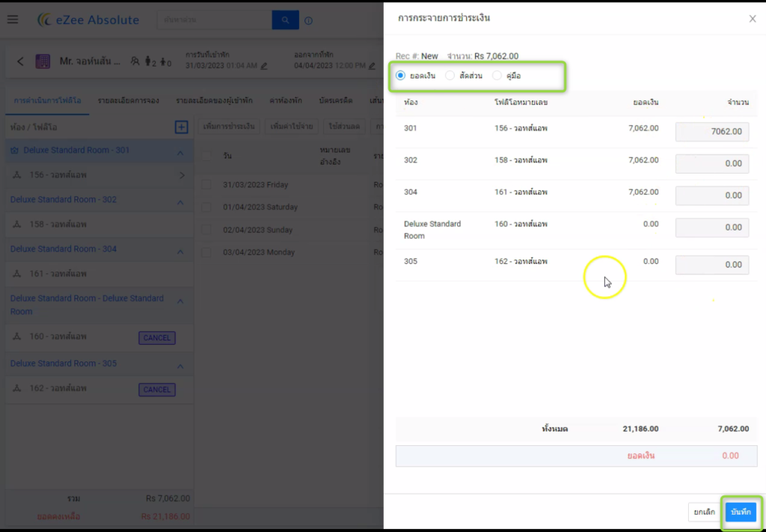This screenshot has width=766, height=532.
Task: Check the 01/04/2023 Saturday row checkbox
Action: pyautogui.click(x=206, y=207)
